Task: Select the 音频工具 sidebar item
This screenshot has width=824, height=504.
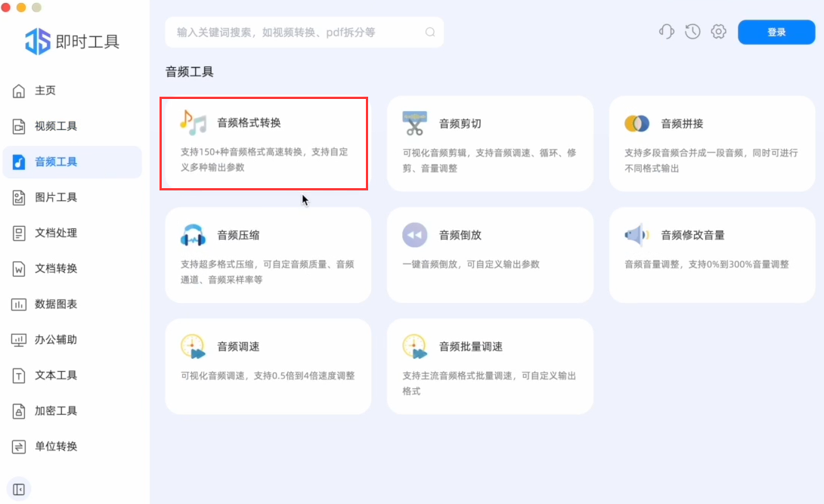Action: pyautogui.click(x=72, y=162)
